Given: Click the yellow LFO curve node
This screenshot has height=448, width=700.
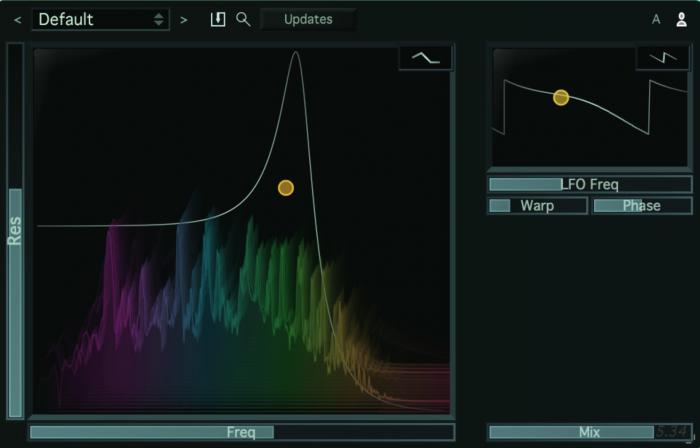Looking at the screenshot, I should (x=561, y=97).
